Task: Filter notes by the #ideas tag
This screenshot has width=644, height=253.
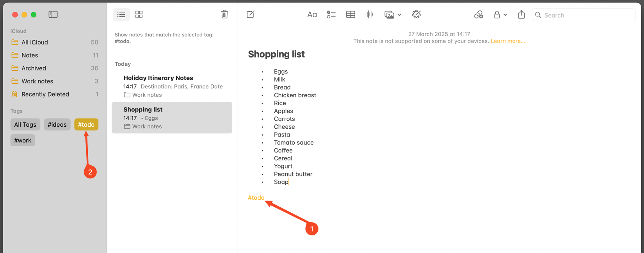Action: coord(57,124)
